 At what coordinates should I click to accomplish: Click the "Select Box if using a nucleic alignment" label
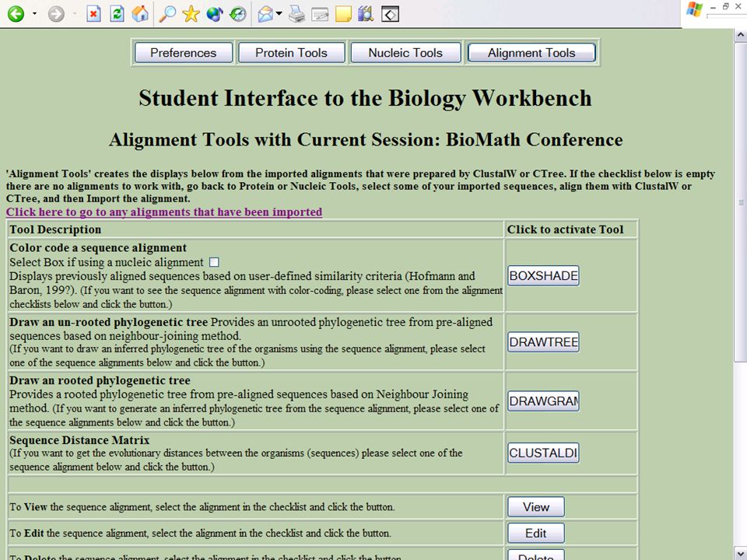107,262
